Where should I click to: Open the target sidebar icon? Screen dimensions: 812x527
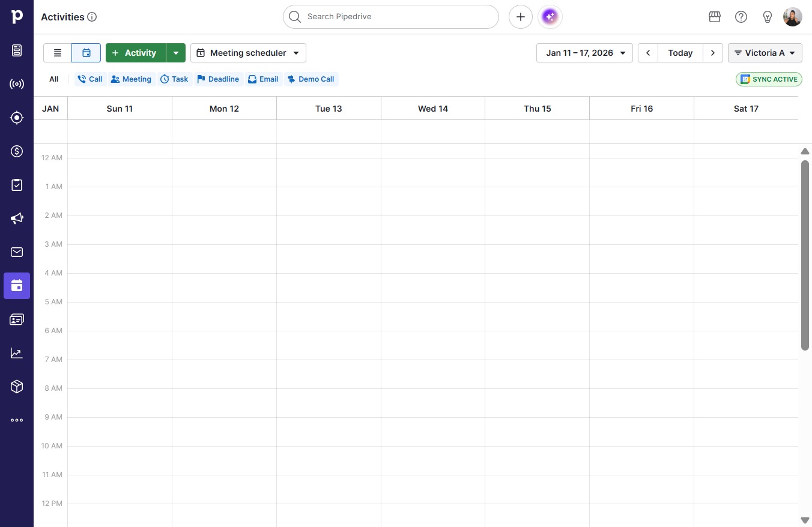(x=17, y=118)
